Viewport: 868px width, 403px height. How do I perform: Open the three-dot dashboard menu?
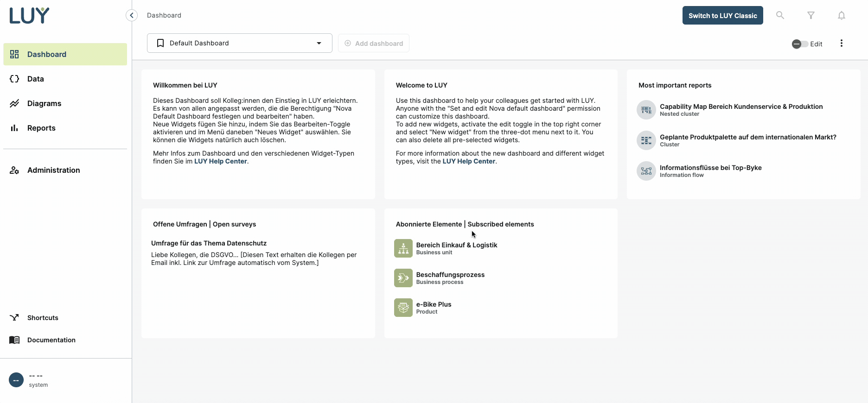click(842, 44)
